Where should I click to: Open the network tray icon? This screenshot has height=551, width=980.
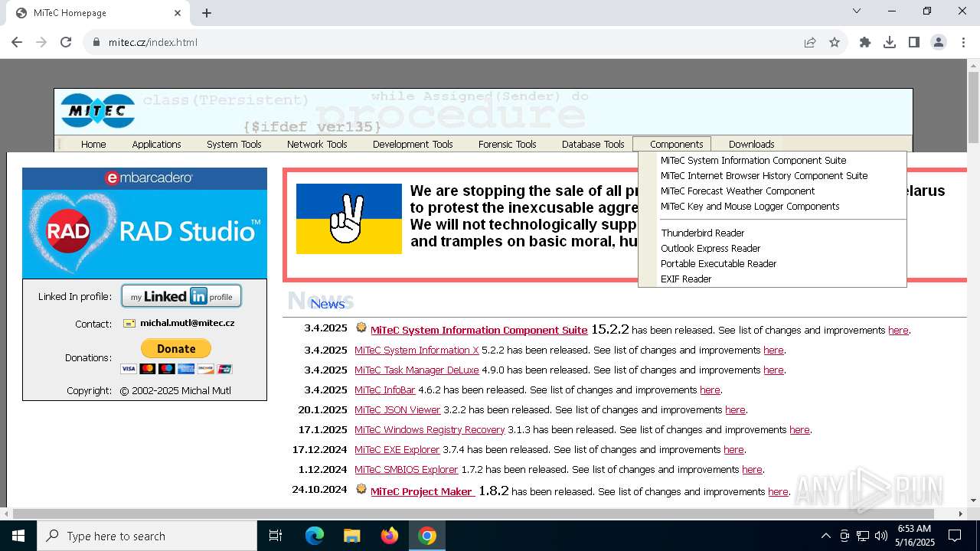[x=863, y=536]
